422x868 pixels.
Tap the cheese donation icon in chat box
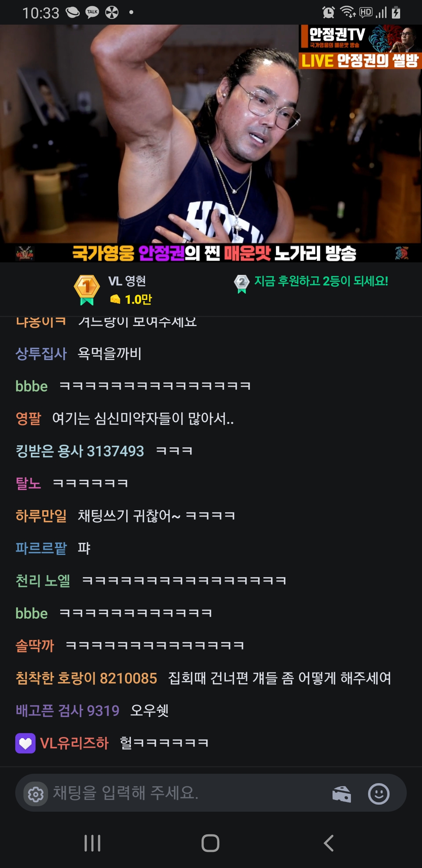tap(341, 794)
